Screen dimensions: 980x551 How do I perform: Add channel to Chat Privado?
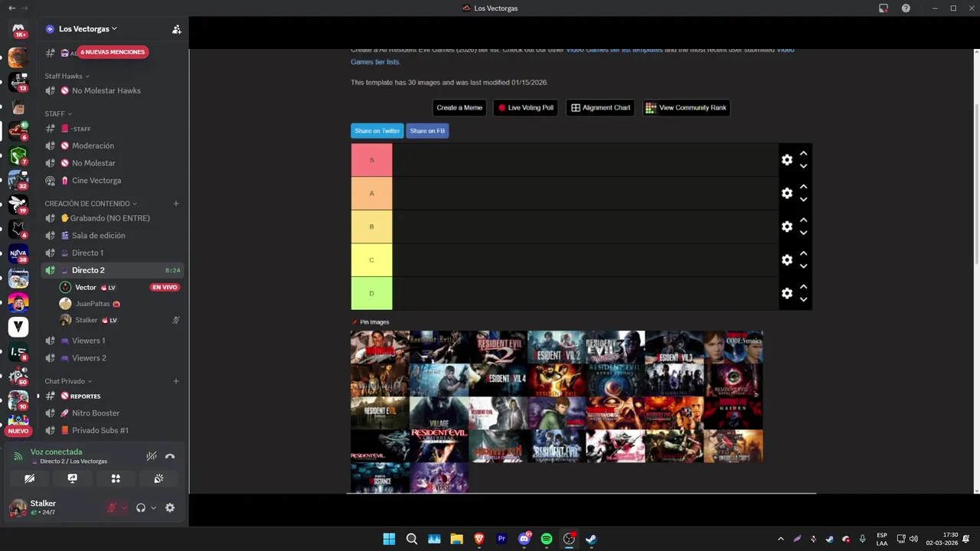point(176,381)
